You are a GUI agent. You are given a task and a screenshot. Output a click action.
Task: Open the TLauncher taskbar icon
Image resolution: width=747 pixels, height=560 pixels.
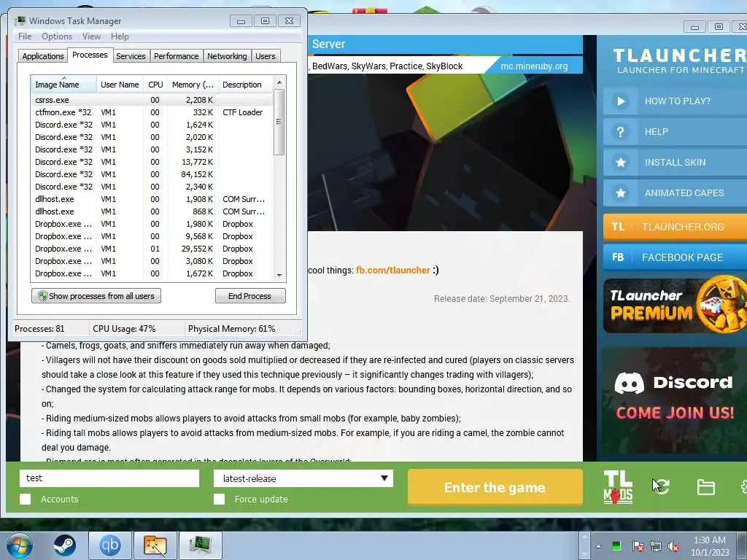click(x=155, y=545)
